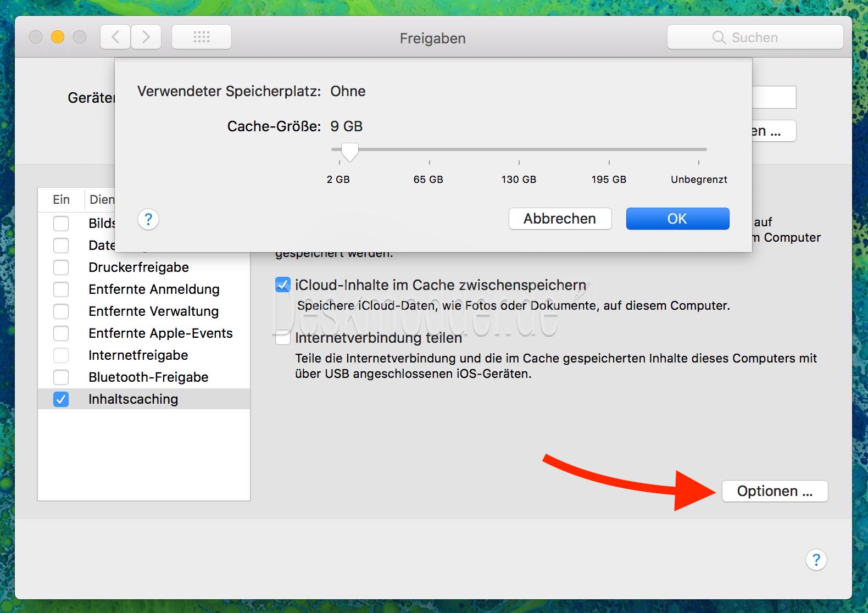The height and width of the screenshot is (613, 868).
Task: Enable the Entfernte Apple-Events checkbox
Action: (61, 333)
